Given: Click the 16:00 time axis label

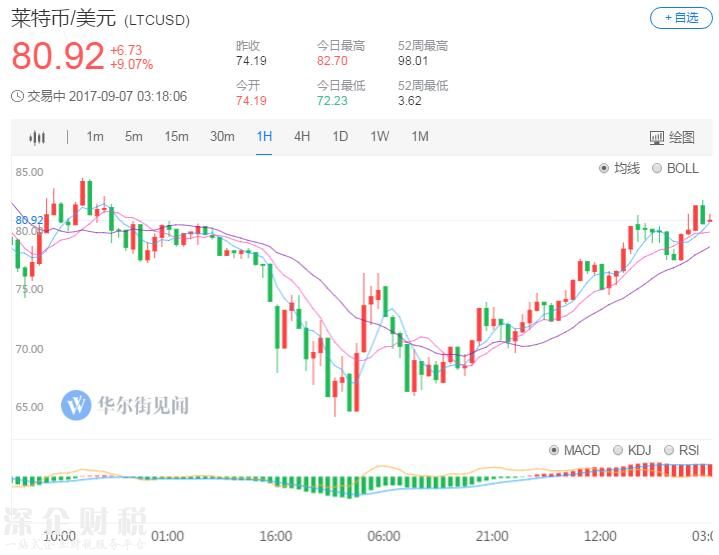Looking at the screenshot, I should point(276,536).
